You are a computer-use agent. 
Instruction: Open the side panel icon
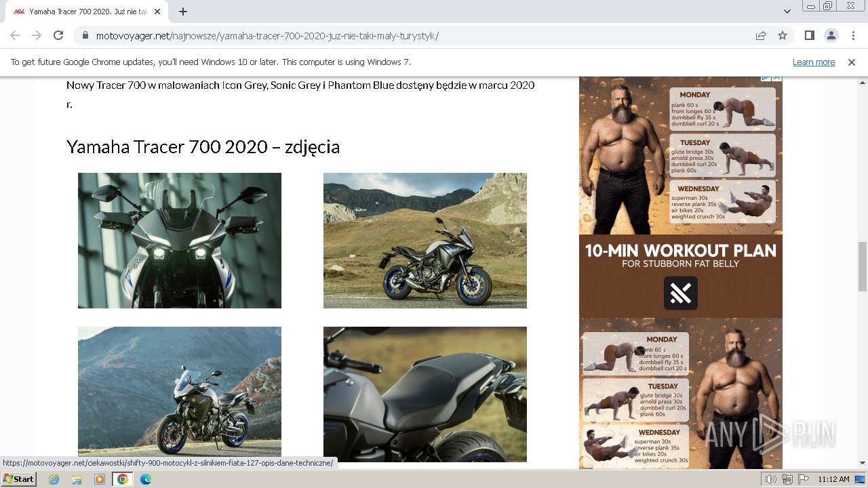coord(809,35)
